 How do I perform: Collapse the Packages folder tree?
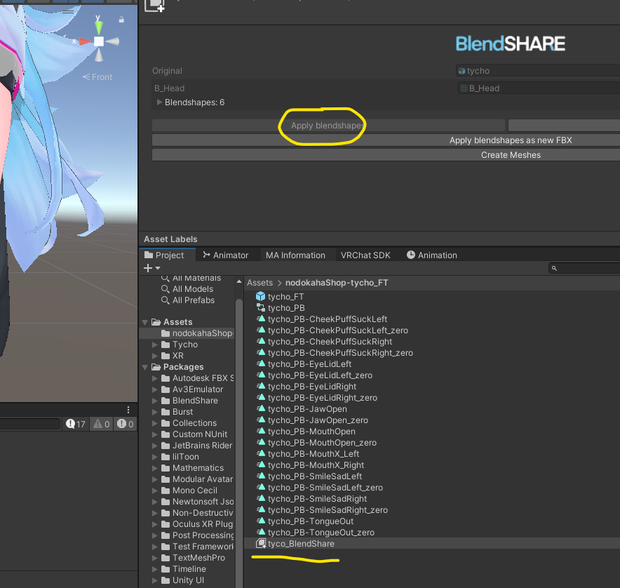145,367
